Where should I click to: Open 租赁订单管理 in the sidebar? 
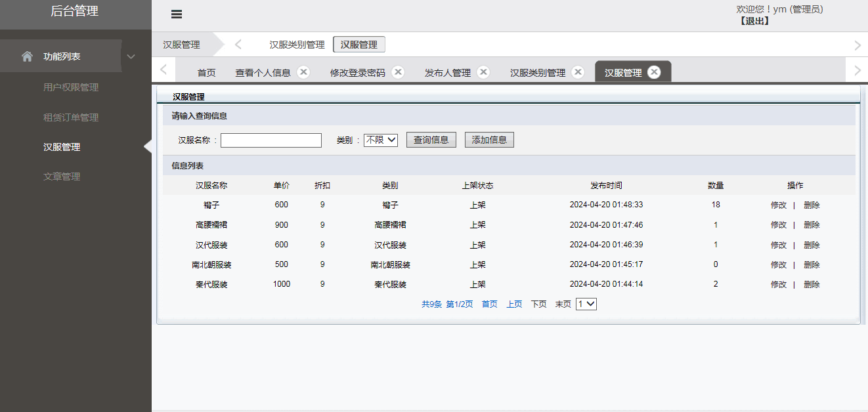(x=71, y=117)
